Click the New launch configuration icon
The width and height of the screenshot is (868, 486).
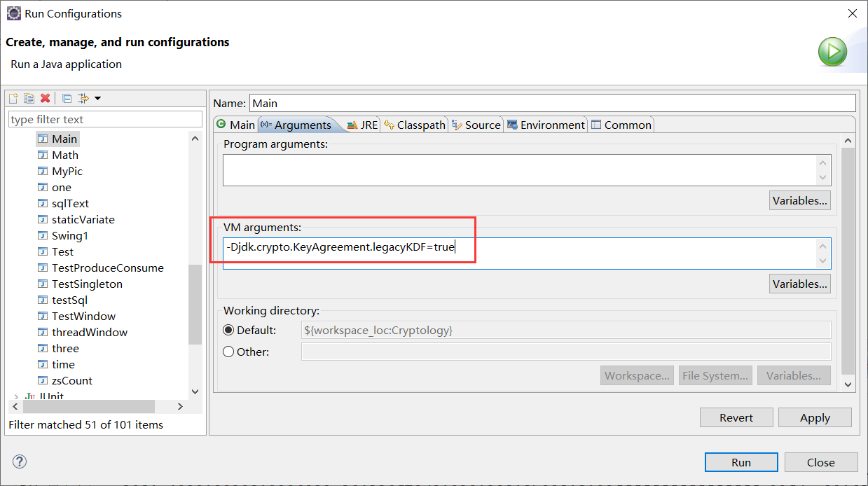coord(13,98)
